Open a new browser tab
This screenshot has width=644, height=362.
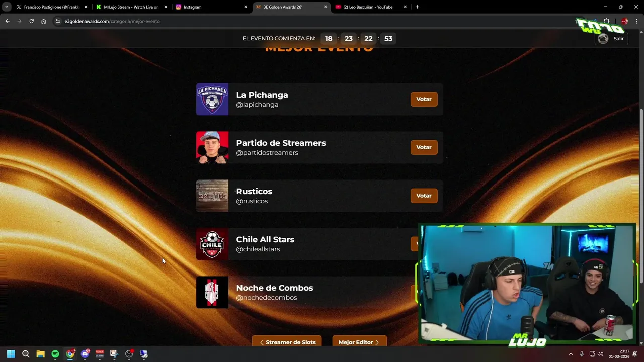pyautogui.click(x=417, y=7)
